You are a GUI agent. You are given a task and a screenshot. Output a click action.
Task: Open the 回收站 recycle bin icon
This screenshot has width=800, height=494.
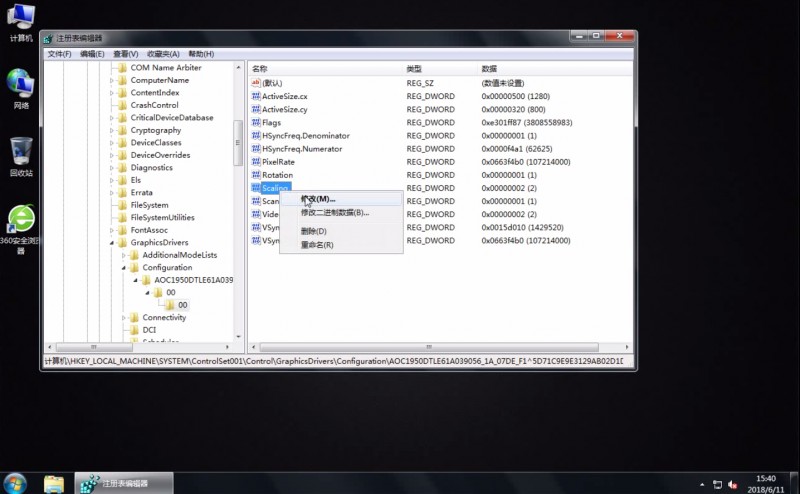point(21,157)
